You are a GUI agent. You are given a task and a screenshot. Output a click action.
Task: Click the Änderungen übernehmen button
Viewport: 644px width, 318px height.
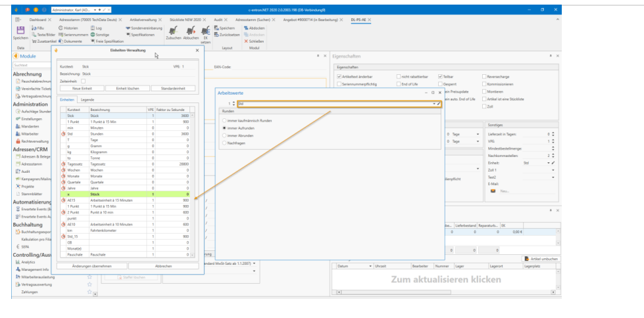tap(92, 265)
